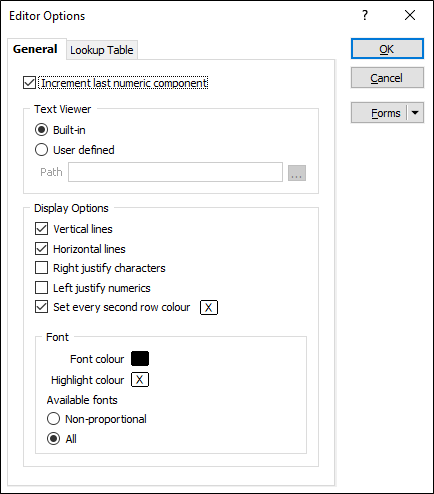Select the General tab
The width and height of the screenshot is (434, 494).
35,49
